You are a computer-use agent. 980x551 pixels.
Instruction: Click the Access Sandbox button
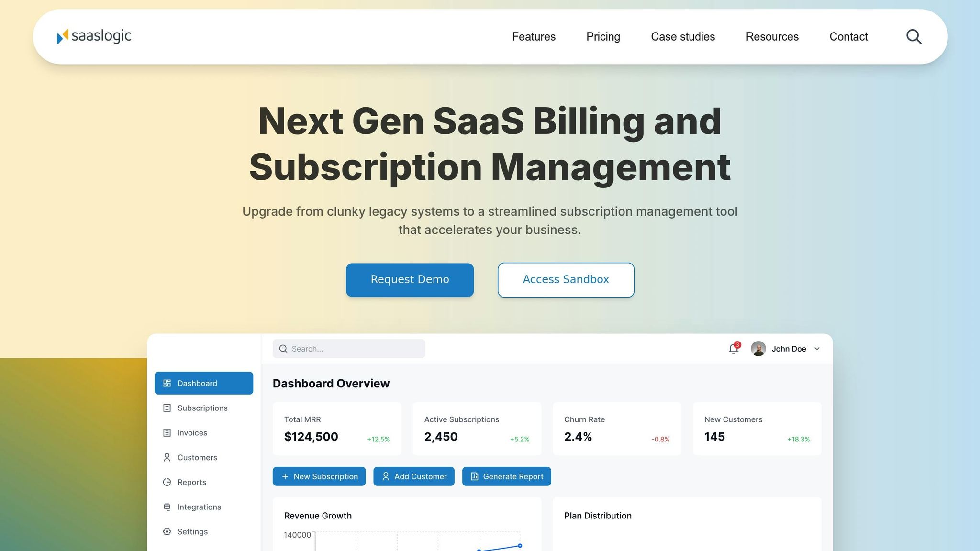[566, 280]
